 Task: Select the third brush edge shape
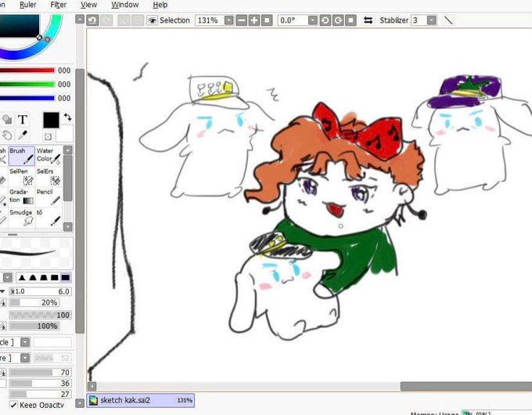pyautogui.click(x=44, y=277)
